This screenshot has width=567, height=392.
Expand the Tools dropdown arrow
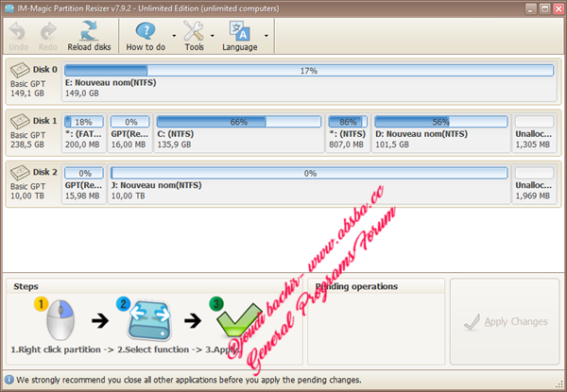213,36
